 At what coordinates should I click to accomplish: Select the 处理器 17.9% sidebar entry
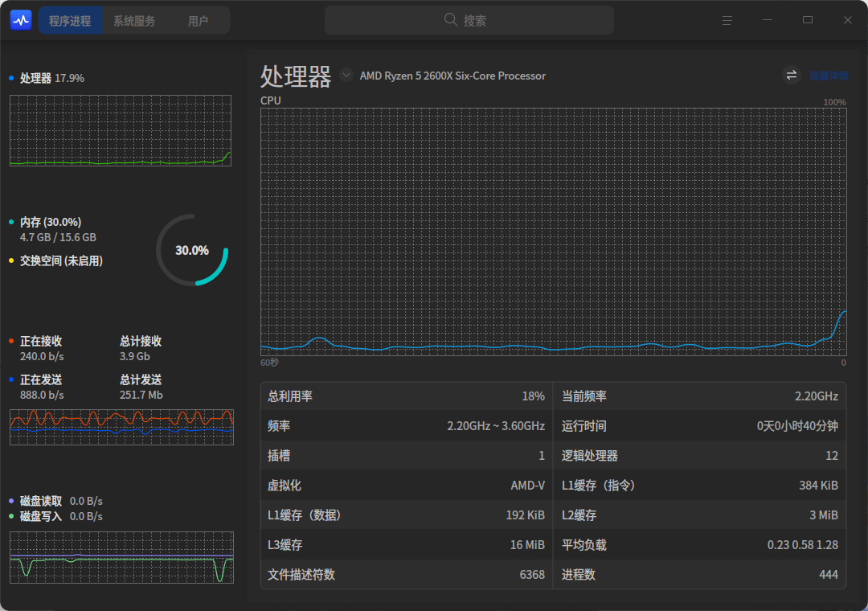pyautogui.click(x=47, y=78)
